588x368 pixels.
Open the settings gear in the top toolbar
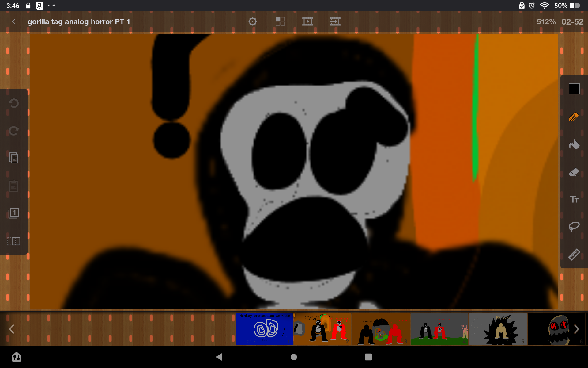click(253, 21)
